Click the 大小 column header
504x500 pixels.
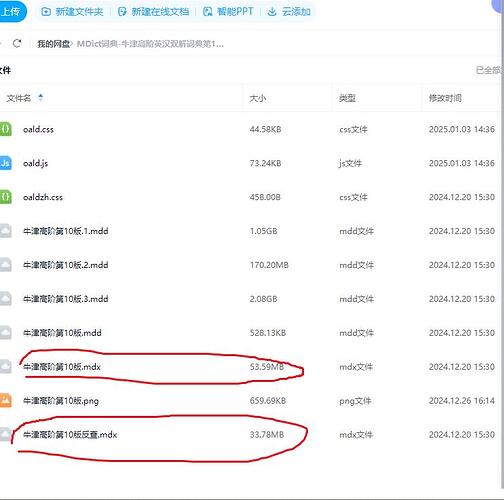coord(258,98)
